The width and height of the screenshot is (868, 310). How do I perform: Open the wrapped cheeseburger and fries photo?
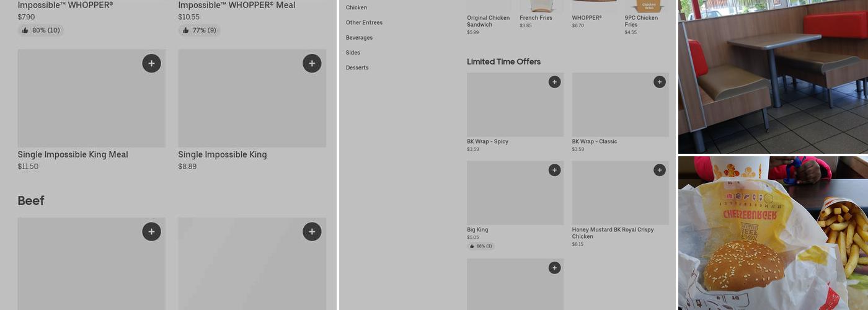coord(773,233)
